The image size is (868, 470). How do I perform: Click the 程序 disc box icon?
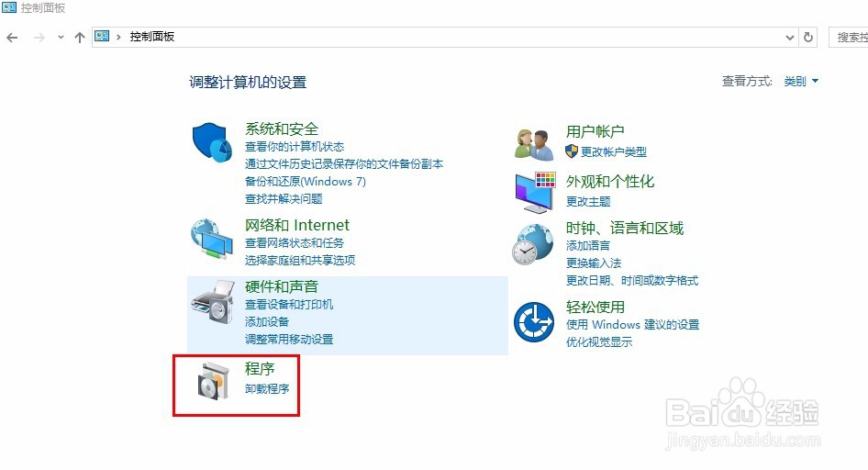coord(213,380)
